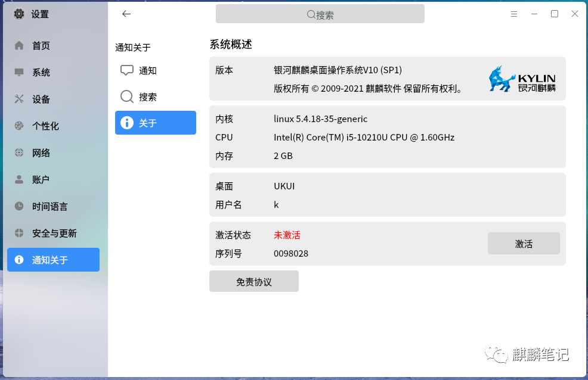588x380 pixels.
Task: Click the magnifier icon for 搜索 submenu
Action: 127,96
